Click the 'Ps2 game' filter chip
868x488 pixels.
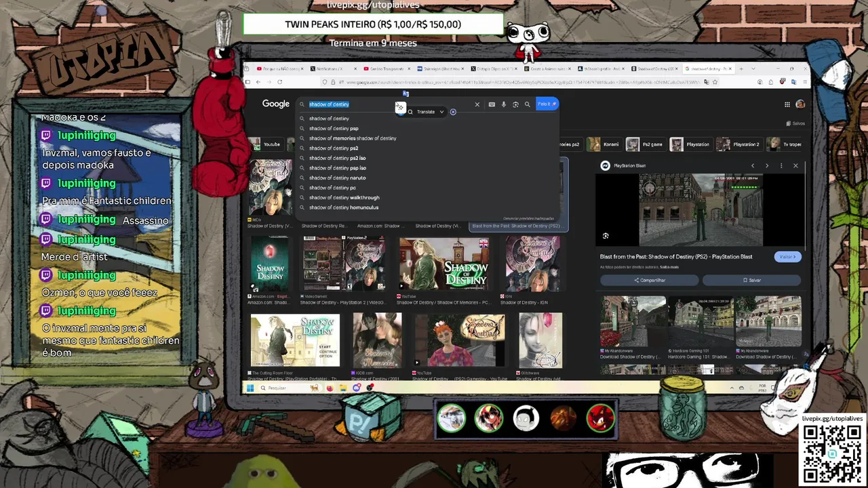(x=645, y=144)
